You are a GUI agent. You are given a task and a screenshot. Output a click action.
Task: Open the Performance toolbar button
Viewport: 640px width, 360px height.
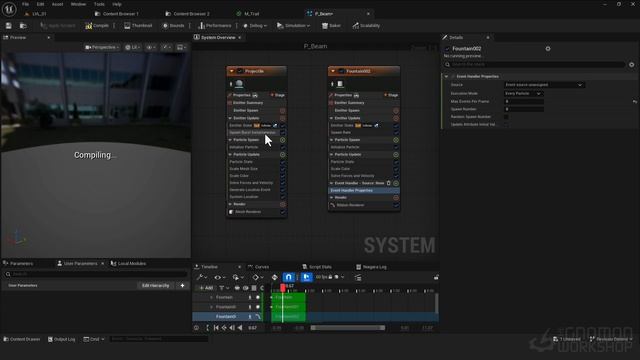click(215, 26)
